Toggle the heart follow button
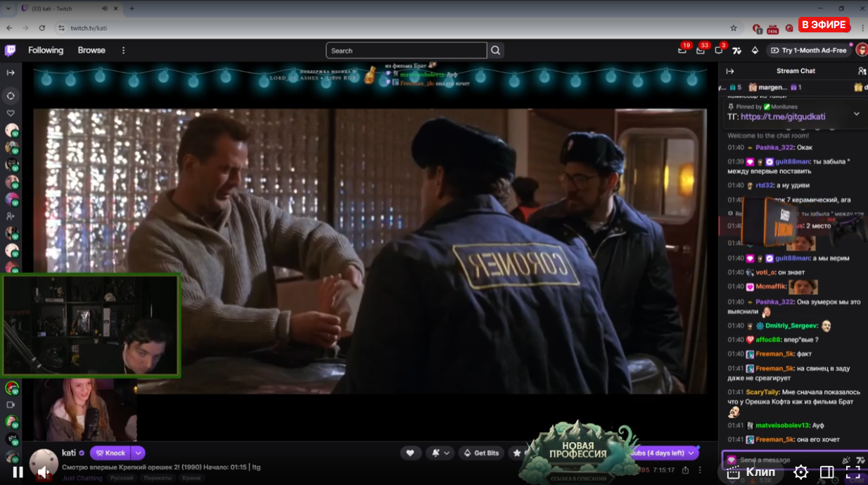Image resolution: width=868 pixels, height=485 pixels. click(x=410, y=453)
